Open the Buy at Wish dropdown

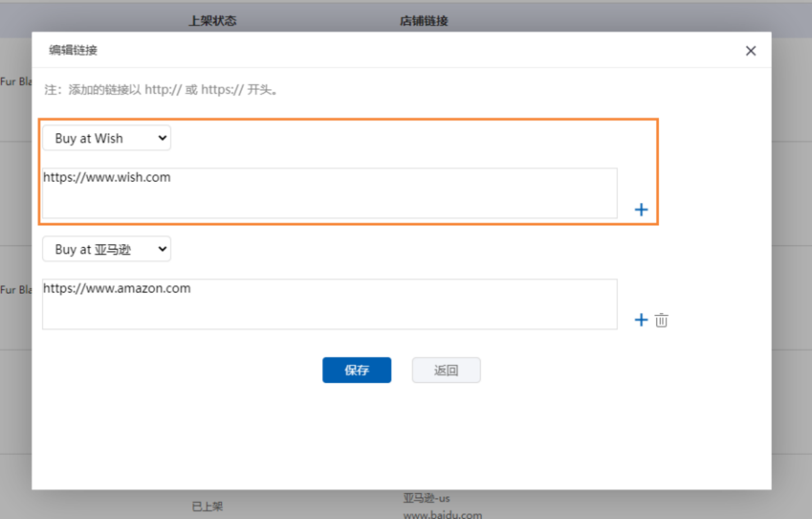pos(106,138)
